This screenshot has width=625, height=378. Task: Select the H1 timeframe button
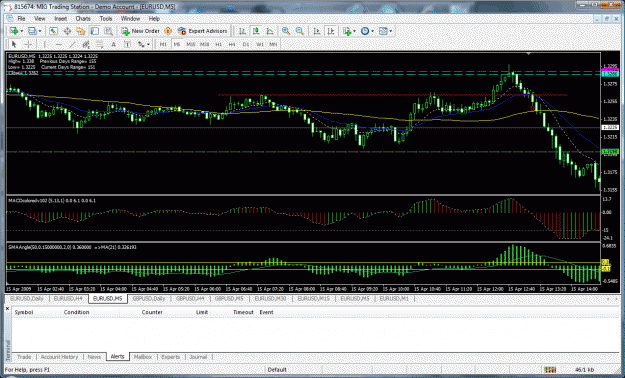(x=218, y=44)
